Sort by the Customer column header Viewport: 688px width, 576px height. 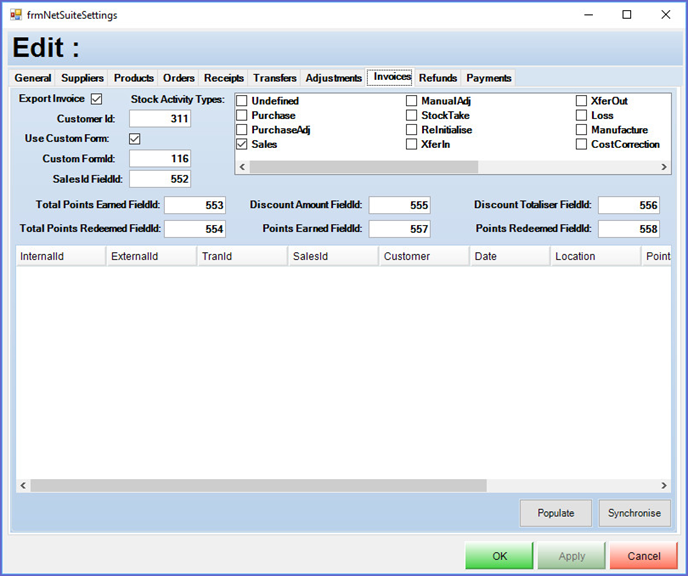click(424, 256)
